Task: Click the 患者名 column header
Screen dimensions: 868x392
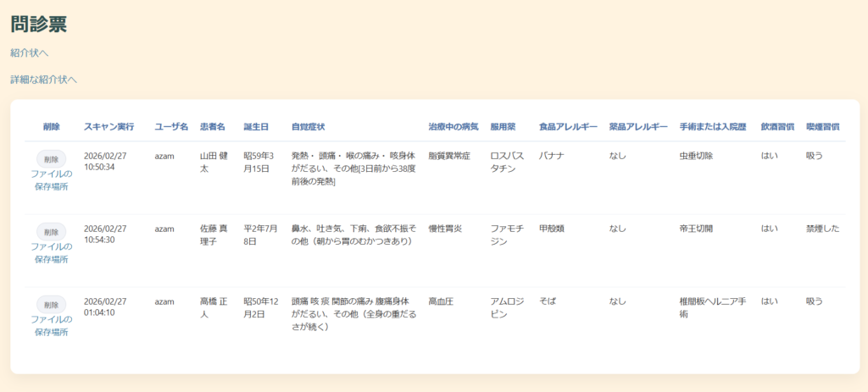Action: coord(212,126)
